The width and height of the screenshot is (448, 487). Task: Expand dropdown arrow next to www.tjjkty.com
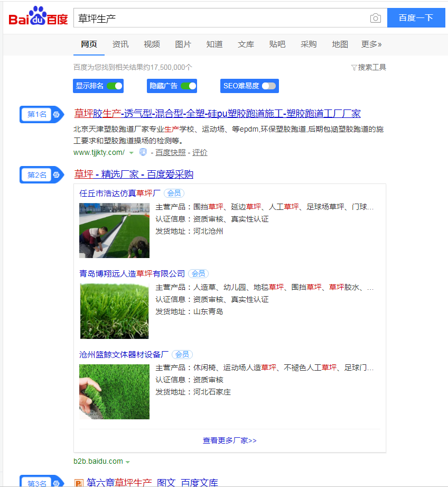pos(131,153)
